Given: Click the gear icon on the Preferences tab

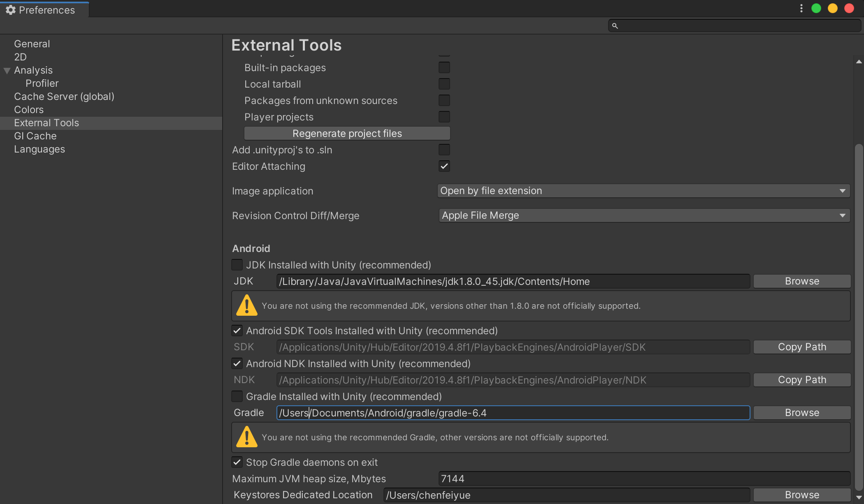Looking at the screenshot, I should pyautogui.click(x=10, y=10).
